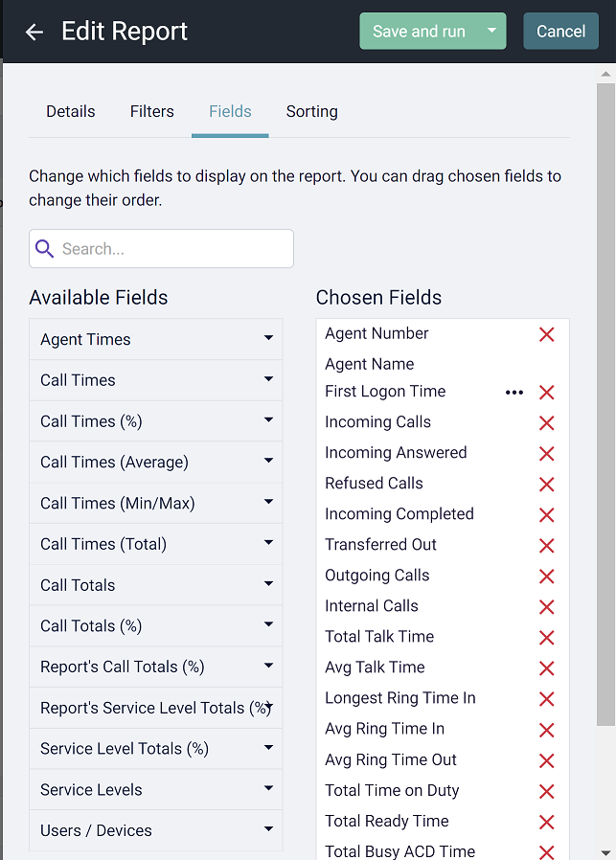Click the Save and run button
Image resolution: width=616 pixels, height=860 pixels.
[x=420, y=31]
